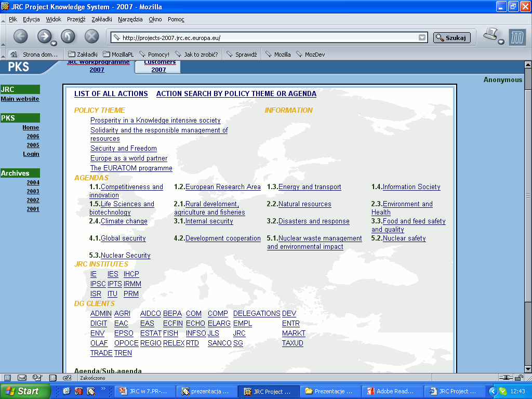
Task: Open the Windows Start button
Action: pyautogui.click(x=25, y=391)
